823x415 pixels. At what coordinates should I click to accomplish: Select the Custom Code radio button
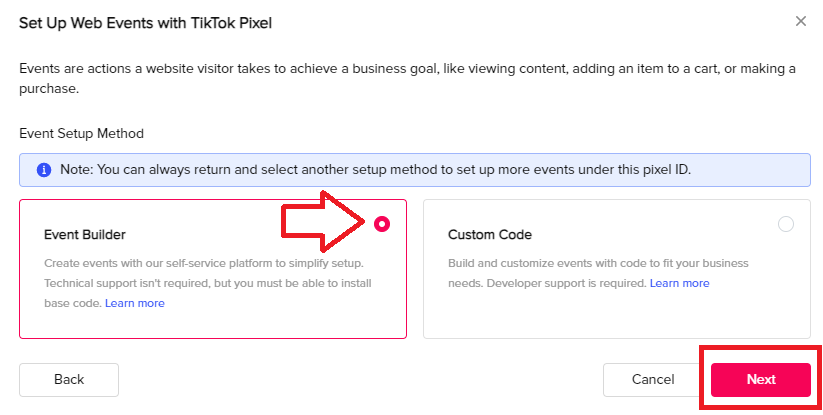tap(786, 224)
